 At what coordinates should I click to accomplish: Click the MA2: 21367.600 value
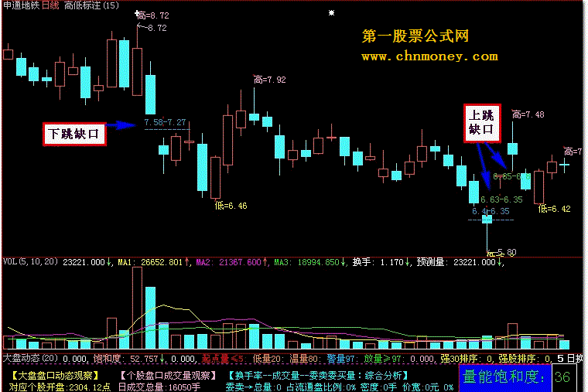[228, 262]
